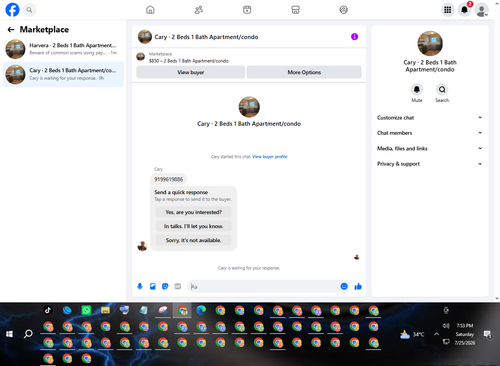Click the voice clip microphone icon
This screenshot has height=366, width=500.
pyautogui.click(x=140, y=286)
